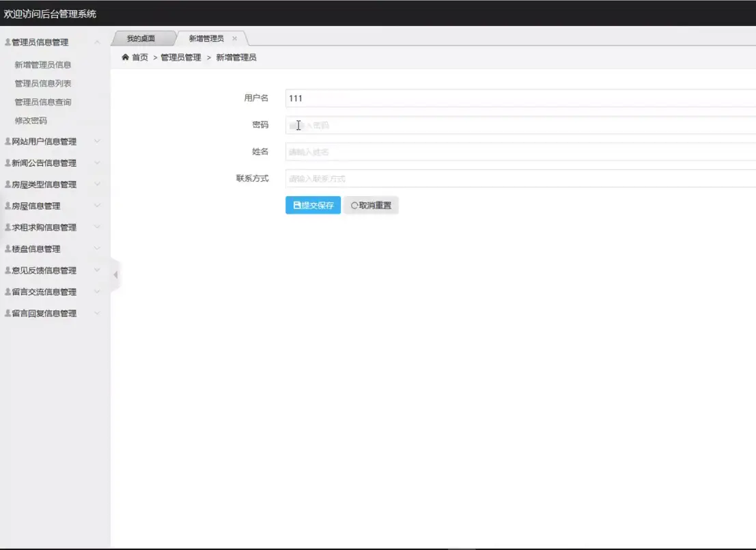
Task: Click the 提交保存 button
Action: pyautogui.click(x=313, y=205)
